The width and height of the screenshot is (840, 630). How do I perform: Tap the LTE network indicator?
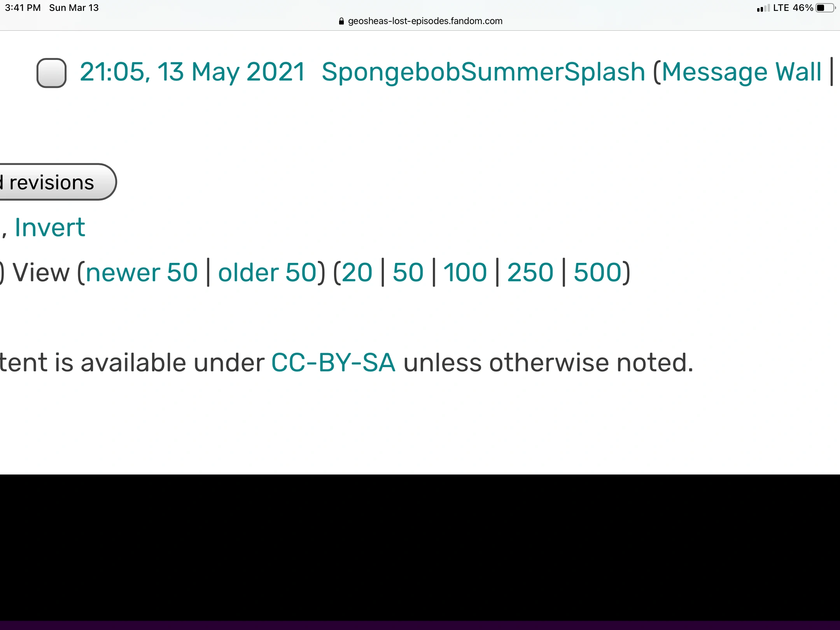click(781, 8)
